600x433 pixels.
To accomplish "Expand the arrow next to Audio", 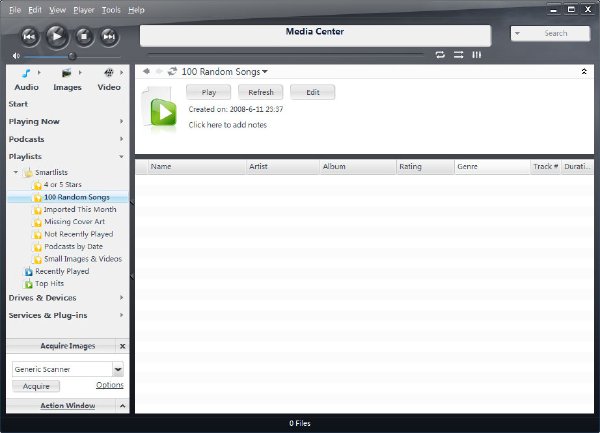I will (x=39, y=72).
